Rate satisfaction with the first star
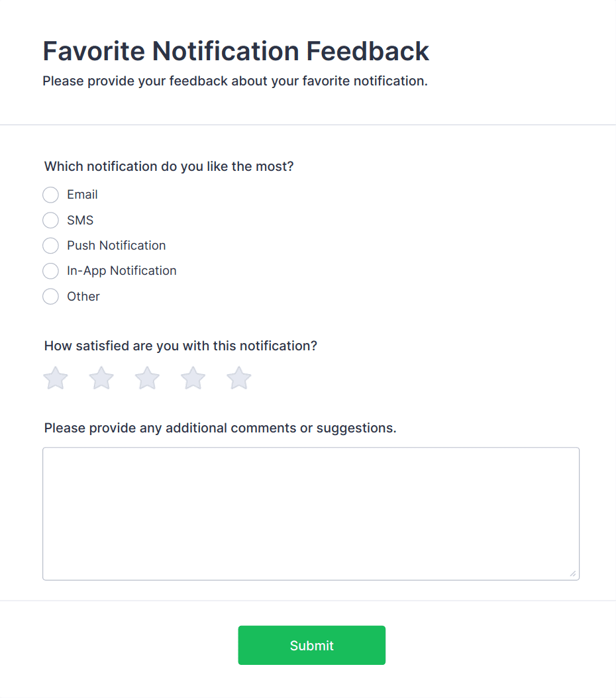The width and height of the screenshot is (616, 698). tap(56, 379)
